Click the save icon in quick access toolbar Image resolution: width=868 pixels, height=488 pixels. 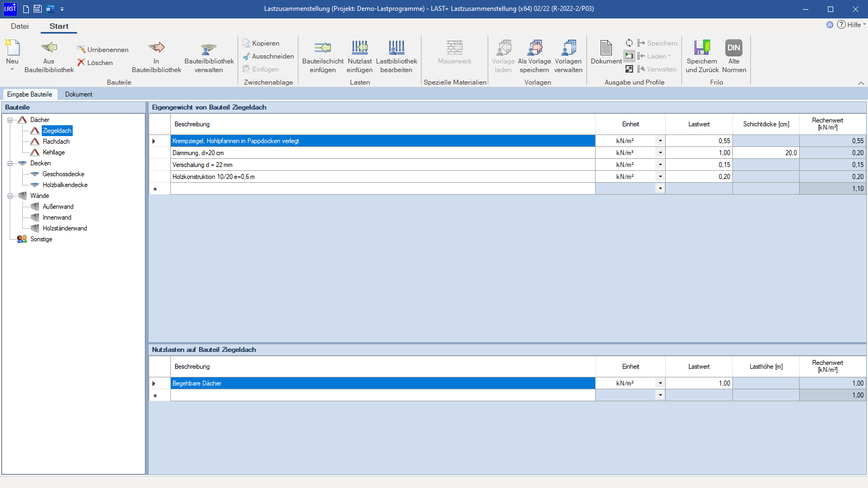[x=37, y=9]
